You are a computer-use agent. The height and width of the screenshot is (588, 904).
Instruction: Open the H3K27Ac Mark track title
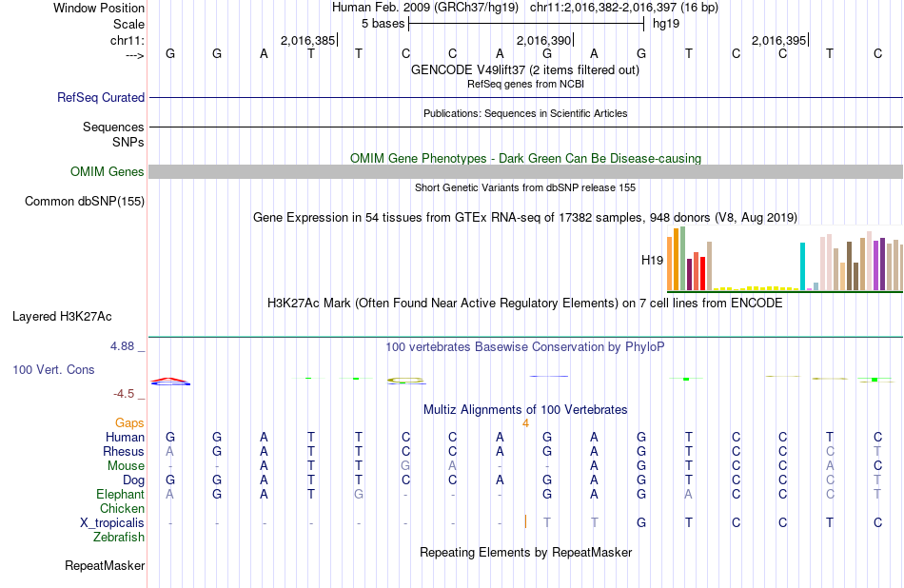524,304
